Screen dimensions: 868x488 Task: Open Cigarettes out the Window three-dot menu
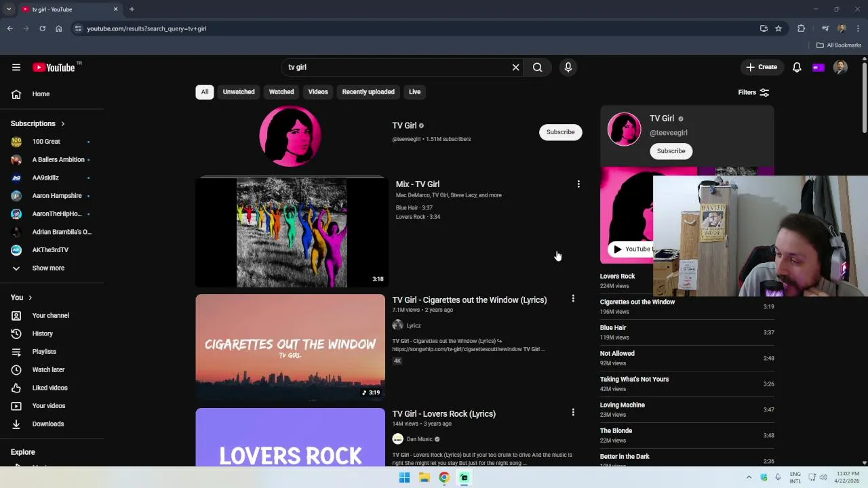point(573,299)
